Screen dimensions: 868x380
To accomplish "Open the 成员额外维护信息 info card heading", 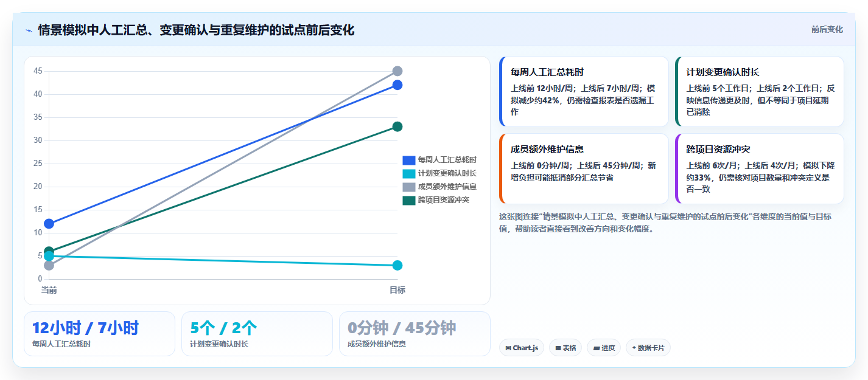I will click(x=547, y=149).
